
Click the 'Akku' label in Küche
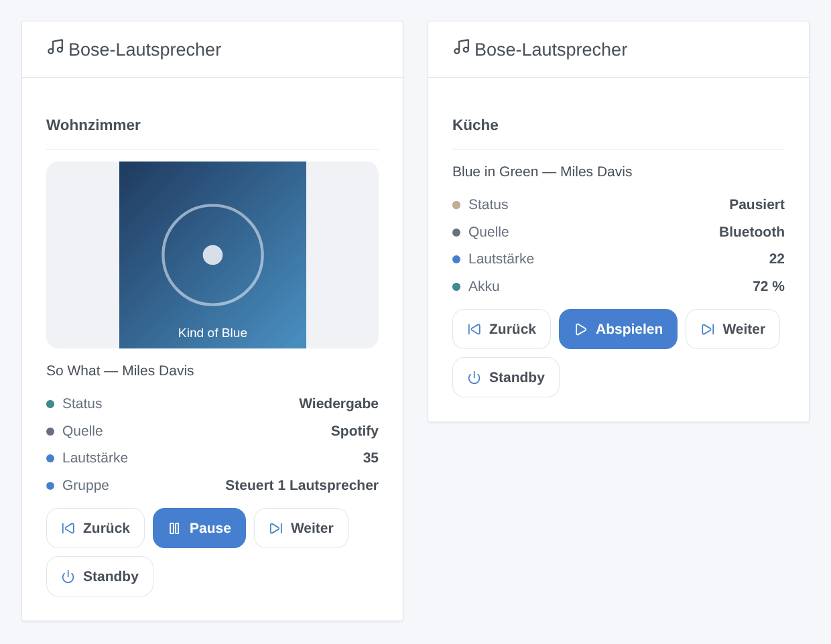tap(484, 286)
